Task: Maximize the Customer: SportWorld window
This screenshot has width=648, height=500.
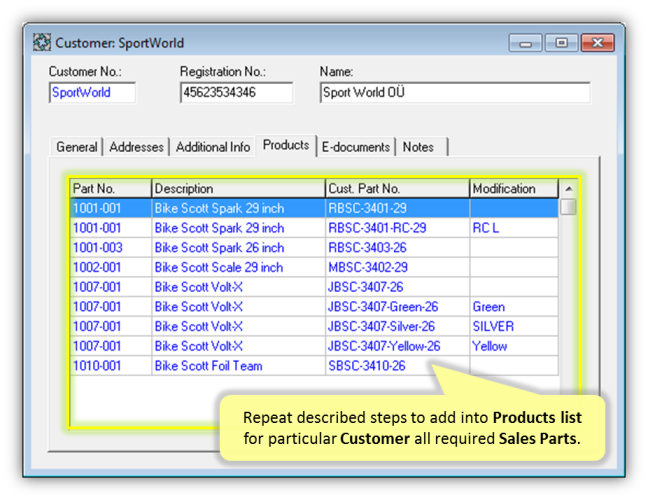Action: click(x=561, y=43)
